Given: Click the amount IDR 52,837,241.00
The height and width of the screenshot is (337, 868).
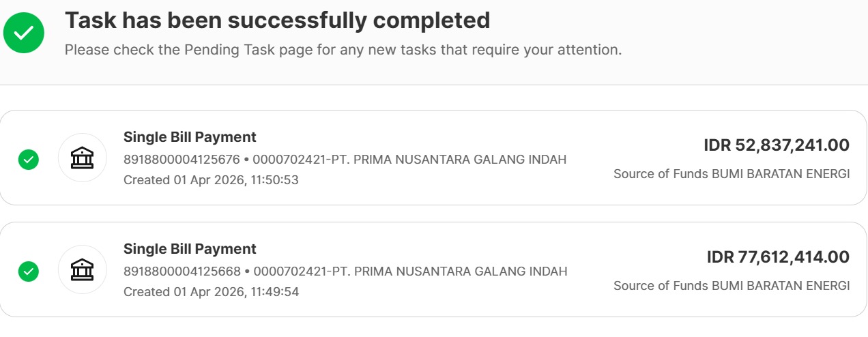Looking at the screenshot, I should click(777, 145).
